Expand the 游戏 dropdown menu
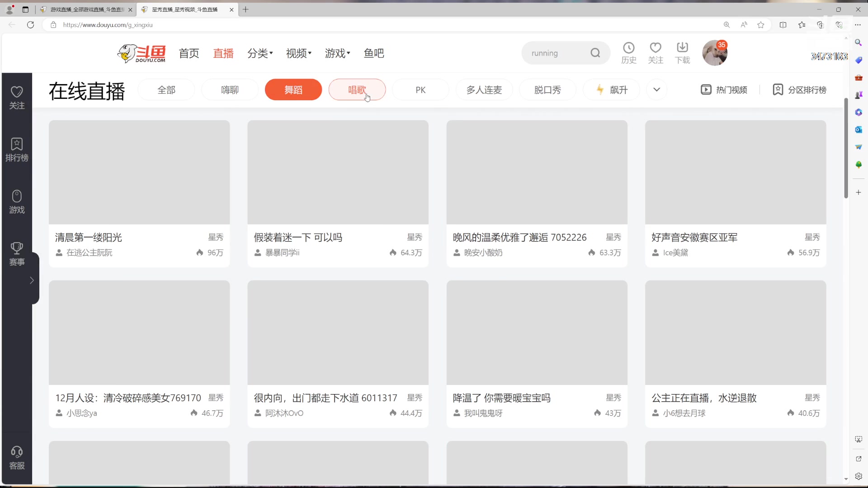This screenshot has height=488, width=868. click(338, 53)
